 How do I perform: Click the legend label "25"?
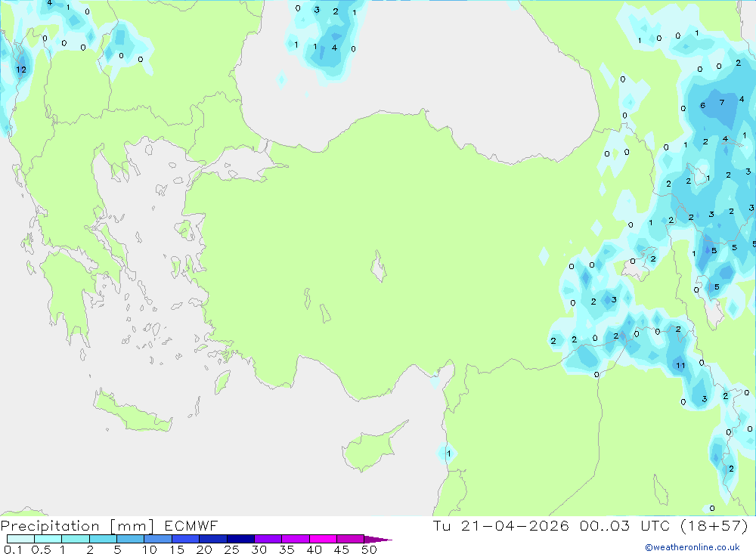tap(231, 549)
